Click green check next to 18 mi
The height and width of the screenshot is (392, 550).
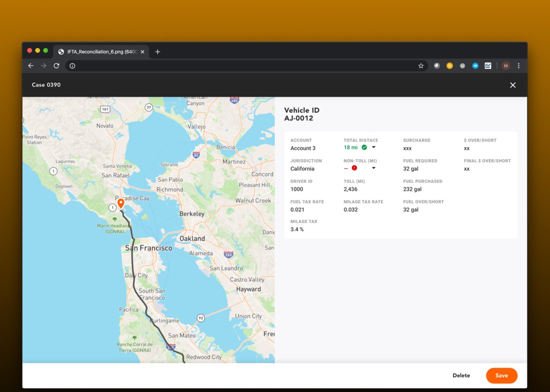click(364, 147)
